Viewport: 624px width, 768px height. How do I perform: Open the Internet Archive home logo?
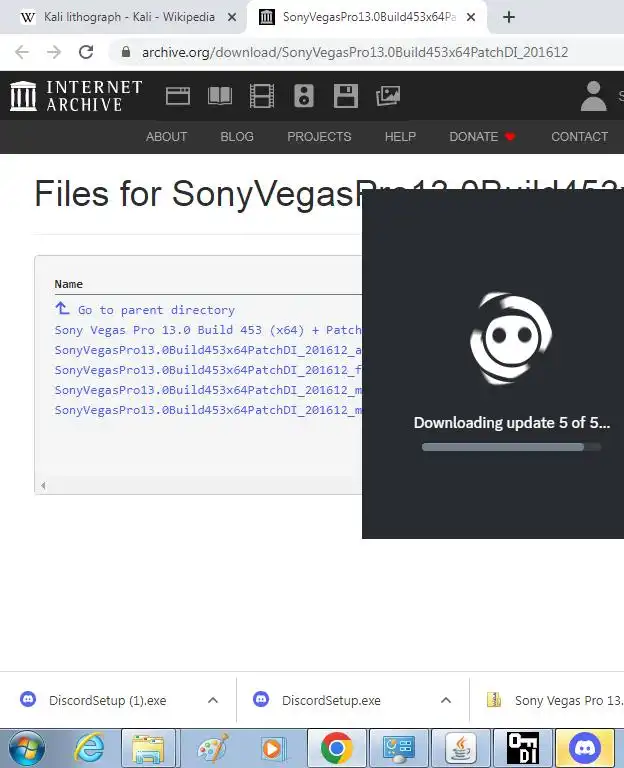coord(76,96)
